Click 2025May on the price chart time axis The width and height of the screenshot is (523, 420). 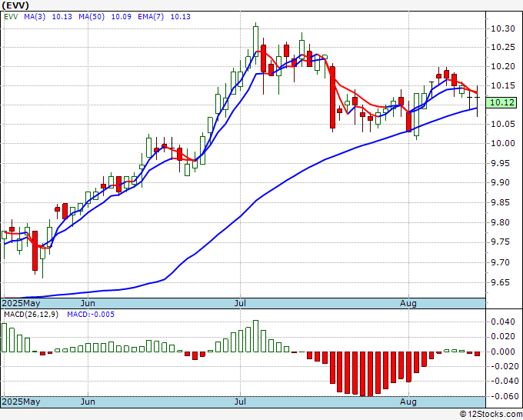(21, 303)
